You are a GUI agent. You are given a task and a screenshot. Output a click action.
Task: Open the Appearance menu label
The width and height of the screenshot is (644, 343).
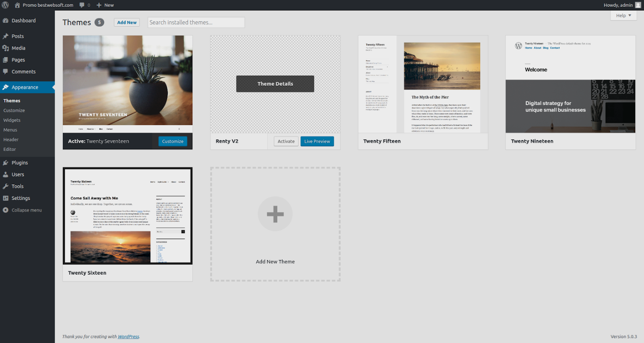coord(25,87)
